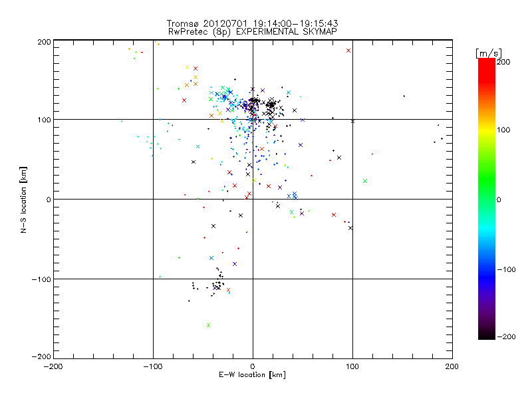The height and width of the screenshot is (399, 532).
Task: Click the title line 'Tromsø 20120701 19:14:00-19:15:43'
Action: 253,23
